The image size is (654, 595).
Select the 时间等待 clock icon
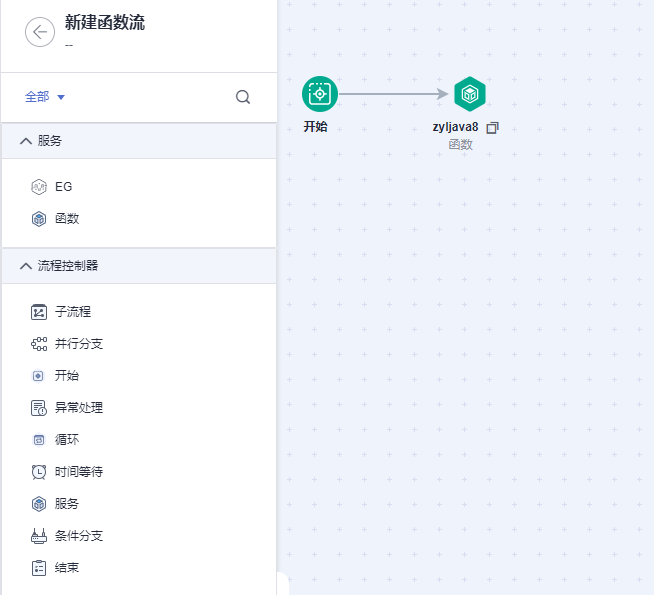click(39, 472)
